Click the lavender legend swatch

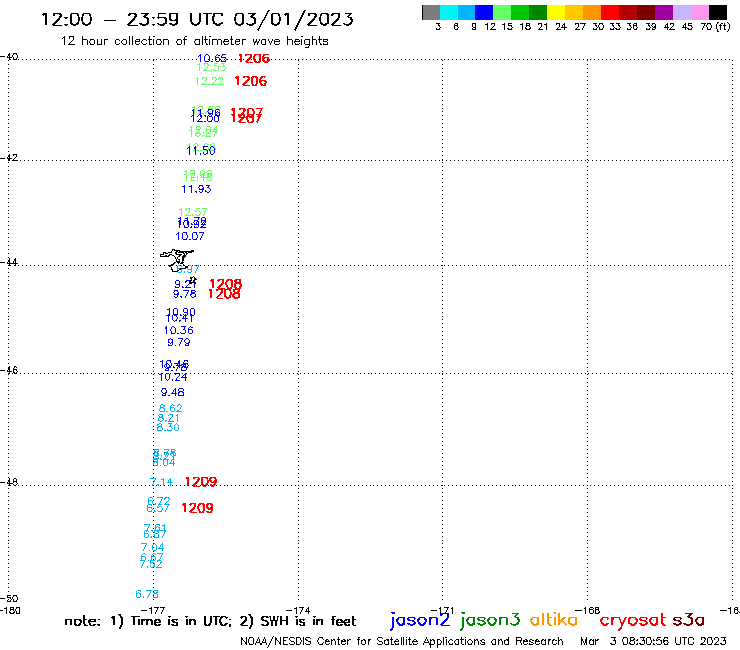681,12
